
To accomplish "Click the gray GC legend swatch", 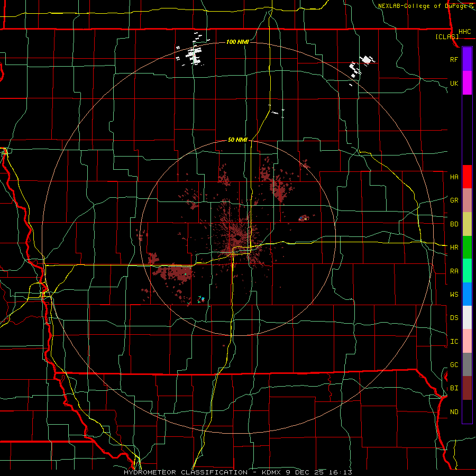I will coord(467,364).
